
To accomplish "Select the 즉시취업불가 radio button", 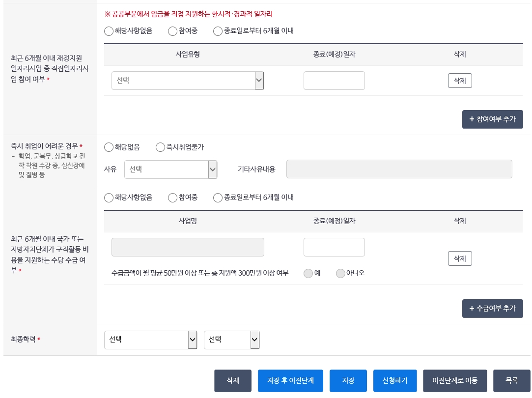I will [160, 147].
